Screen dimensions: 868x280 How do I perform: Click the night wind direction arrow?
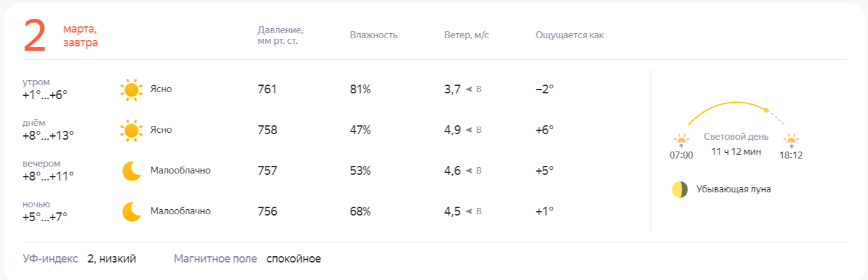pyautogui.click(x=468, y=212)
